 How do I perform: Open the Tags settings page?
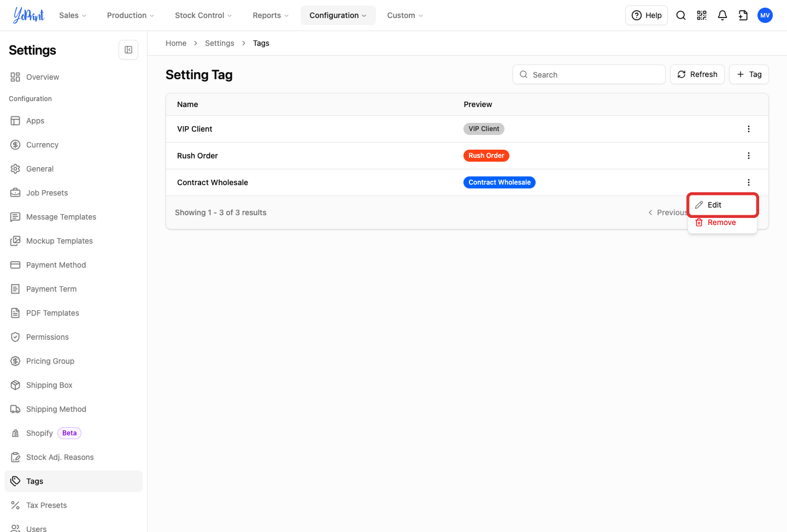click(x=73, y=481)
